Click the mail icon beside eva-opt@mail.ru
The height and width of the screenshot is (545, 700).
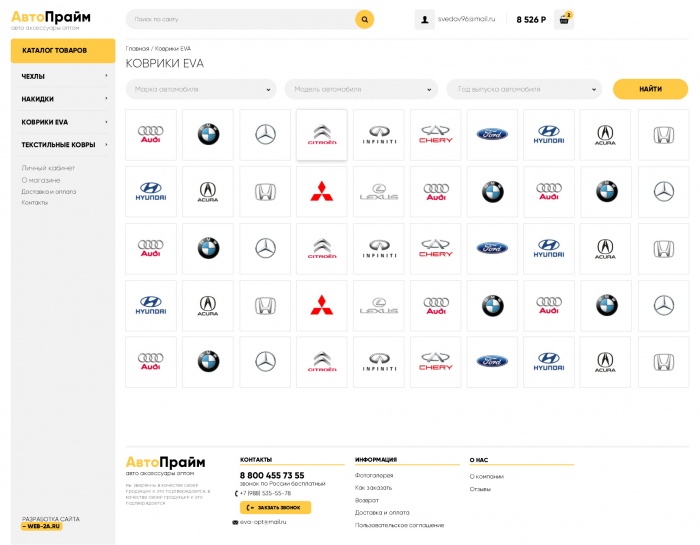(236, 522)
